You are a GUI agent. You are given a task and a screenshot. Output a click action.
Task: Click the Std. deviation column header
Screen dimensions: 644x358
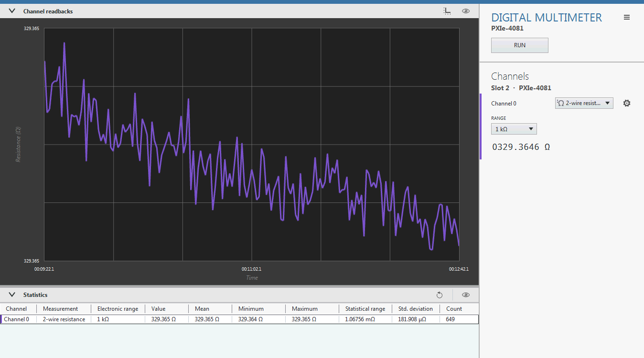pos(416,309)
